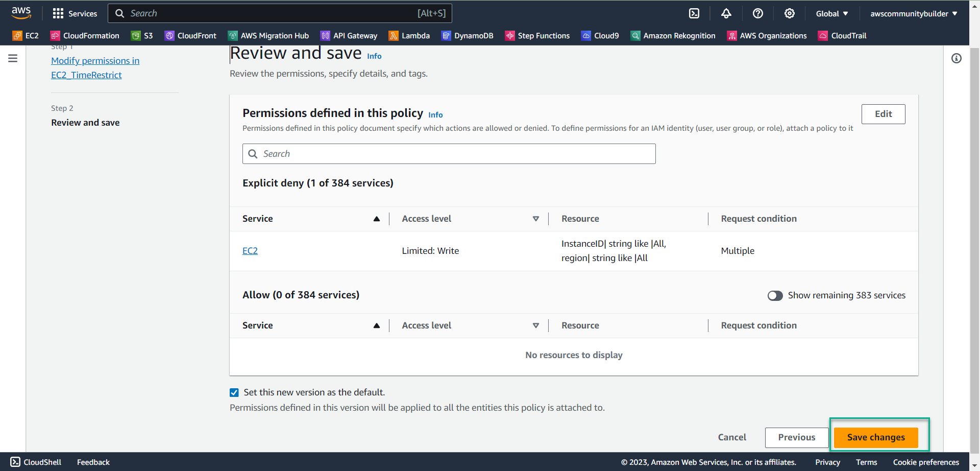Click Info link next to Review and save

pyautogui.click(x=374, y=56)
